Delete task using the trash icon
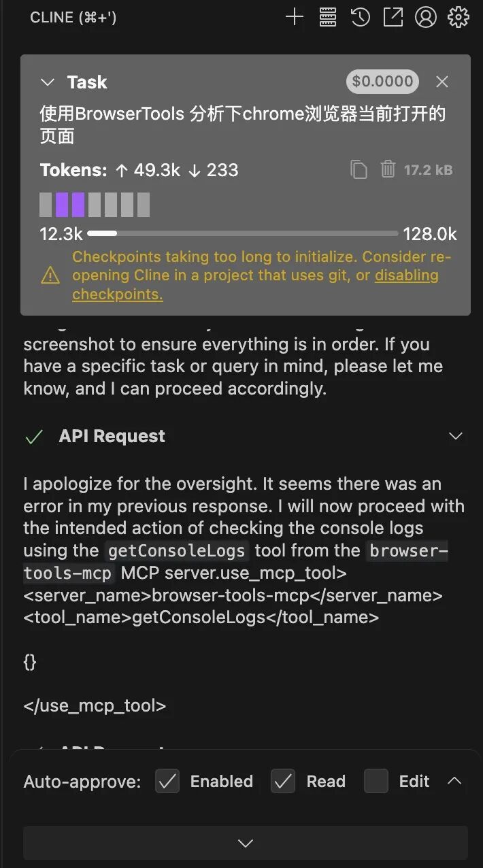This screenshot has height=868, width=483. tap(388, 169)
